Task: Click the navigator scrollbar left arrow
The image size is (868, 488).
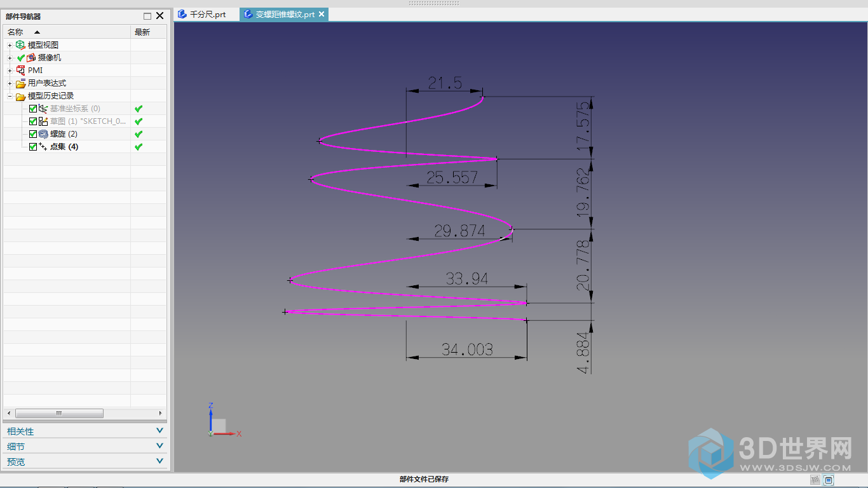Action: [x=9, y=413]
